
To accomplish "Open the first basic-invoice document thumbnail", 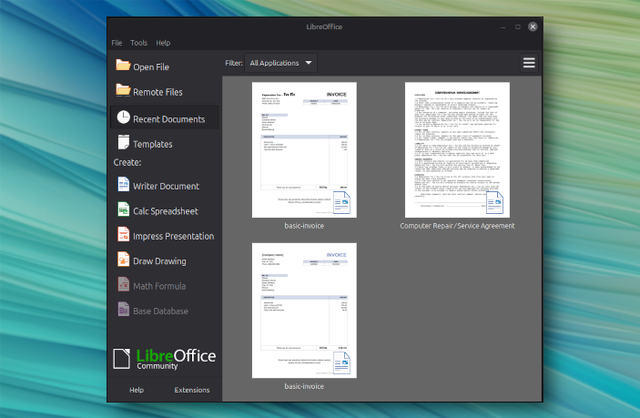I will 304,150.
